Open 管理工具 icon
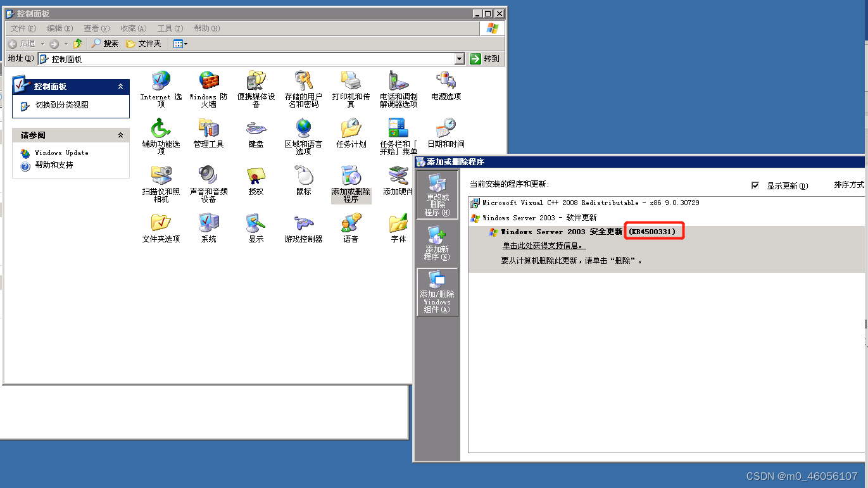This screenshot has width=868, height=488. click(x=208, y=134)
